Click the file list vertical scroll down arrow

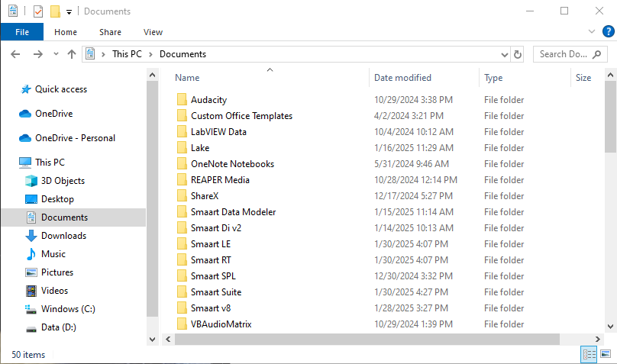click(x=610, y=327)
